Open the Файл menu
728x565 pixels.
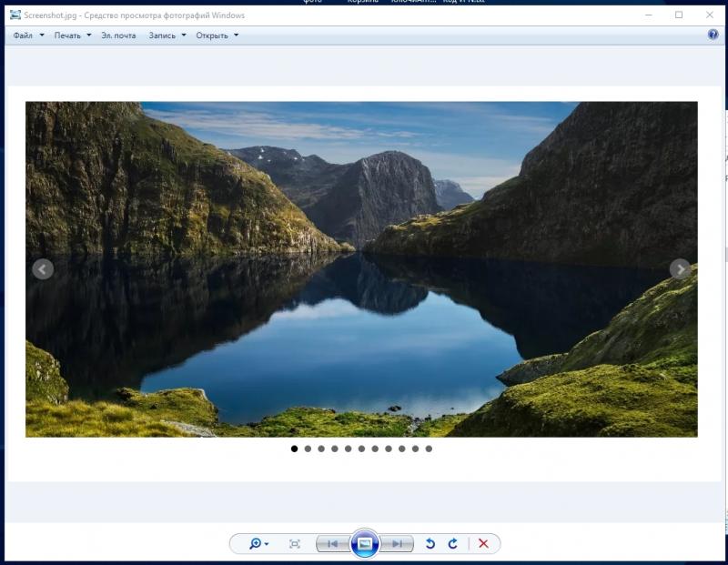pyautogui.click(x=28, y=35)
